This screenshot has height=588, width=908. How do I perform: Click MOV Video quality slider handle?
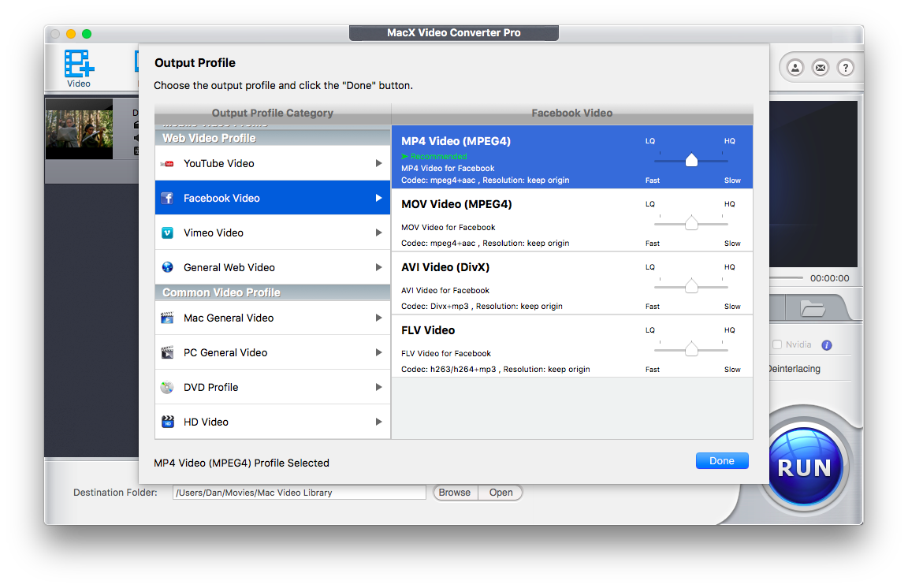[x=691, y=223]
